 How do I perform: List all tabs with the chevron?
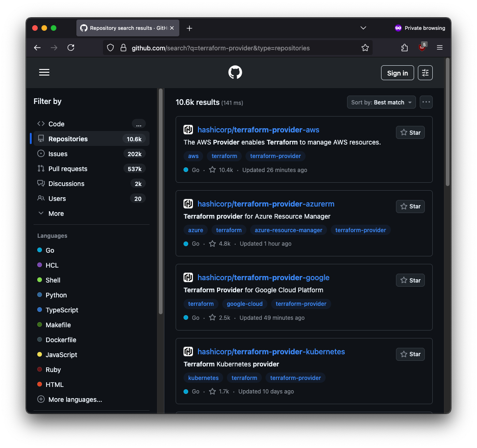point(363,28)
